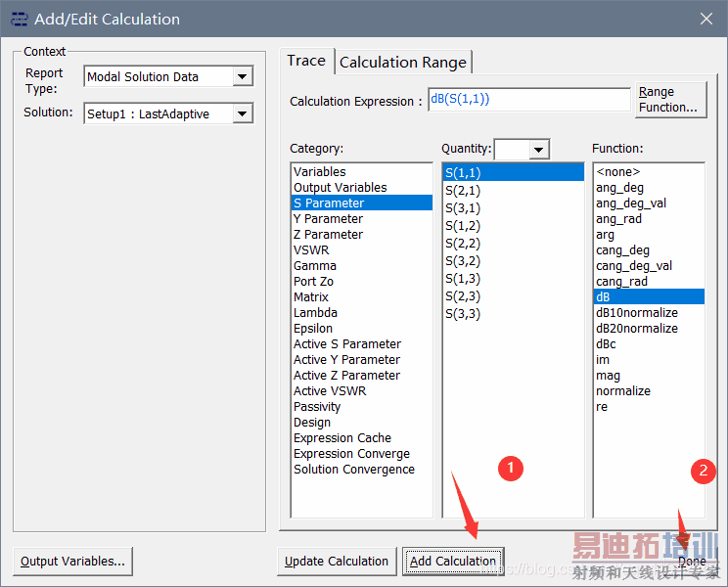The width and height of the screenshot is (728, 587).
Task: Open the Report Type dropdown
Action: (243, 76)
